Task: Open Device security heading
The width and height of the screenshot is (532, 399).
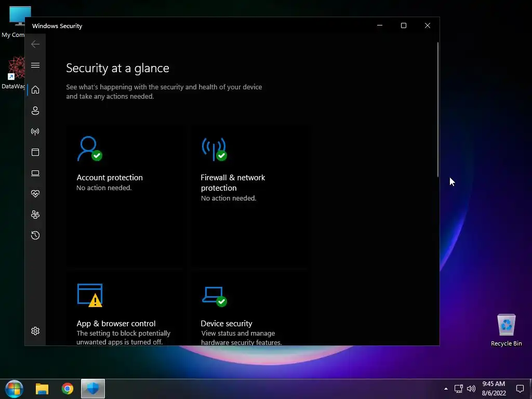Action: 227,323
